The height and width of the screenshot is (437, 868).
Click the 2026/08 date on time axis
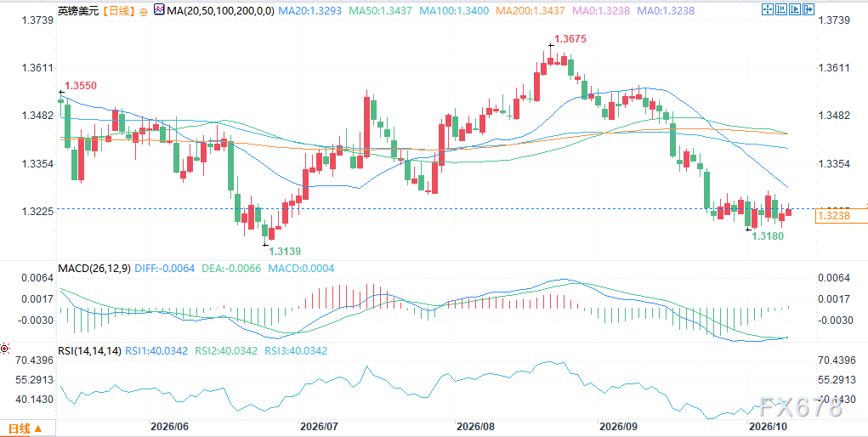[474, 427]
